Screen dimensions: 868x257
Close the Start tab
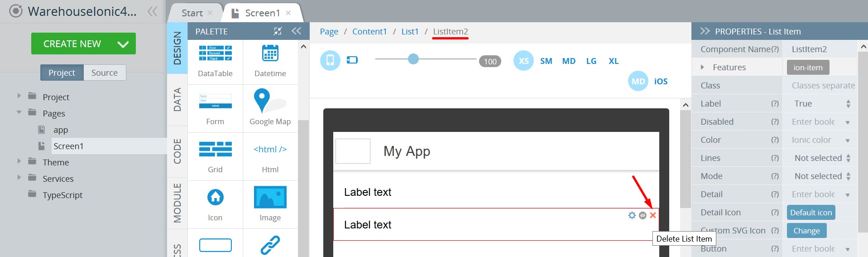click(x=210, y=13)
